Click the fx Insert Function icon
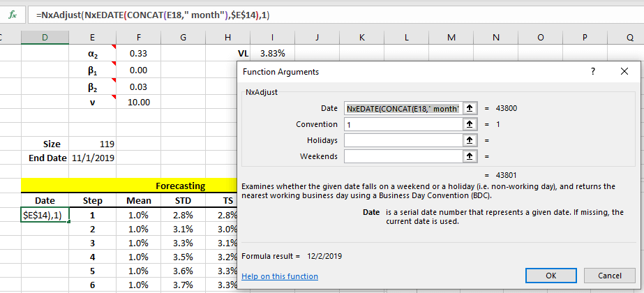The image size is (644, 293). click(12, 14)
